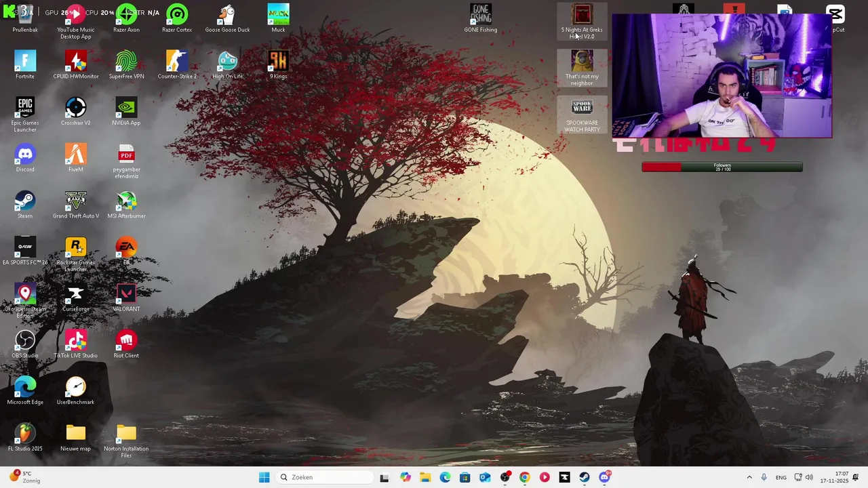This screenshot has height=488, width=868.
Task: Open the ENG language switcher
Action: (x=781, y=477)
